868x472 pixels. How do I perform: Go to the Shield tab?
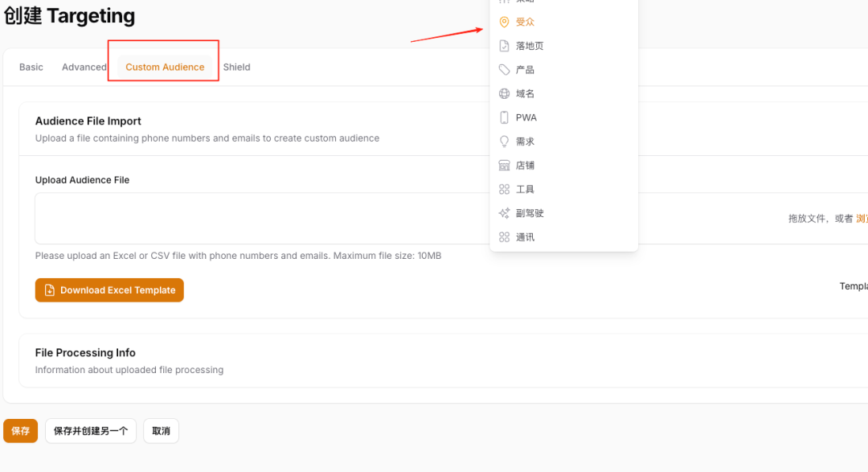point(237,68)
